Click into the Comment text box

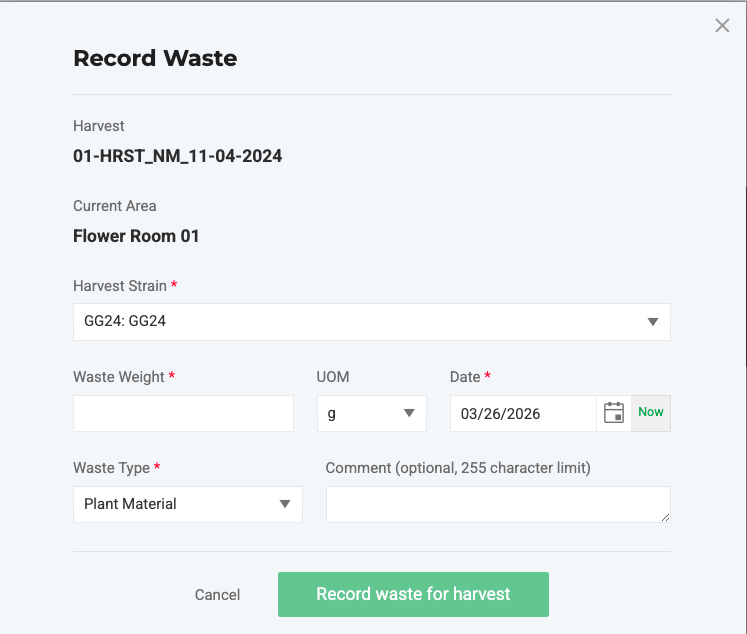[x=497, y=504]
